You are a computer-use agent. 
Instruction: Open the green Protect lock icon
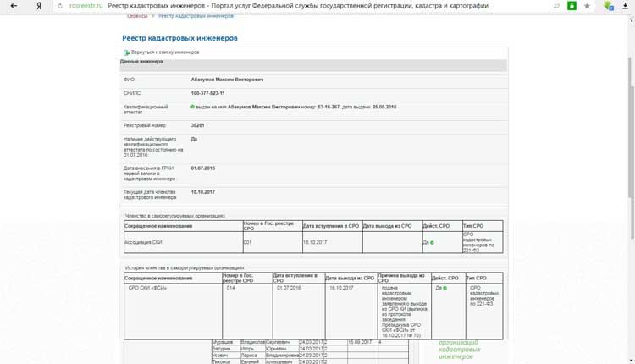571,6
